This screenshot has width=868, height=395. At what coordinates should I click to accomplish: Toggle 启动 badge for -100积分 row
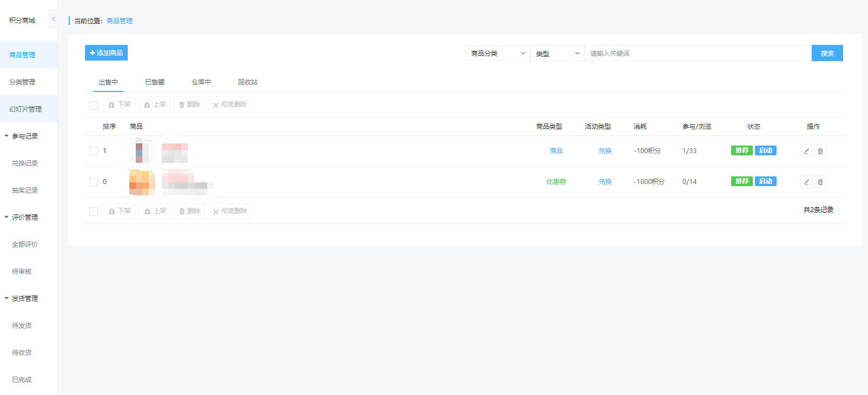766,150
